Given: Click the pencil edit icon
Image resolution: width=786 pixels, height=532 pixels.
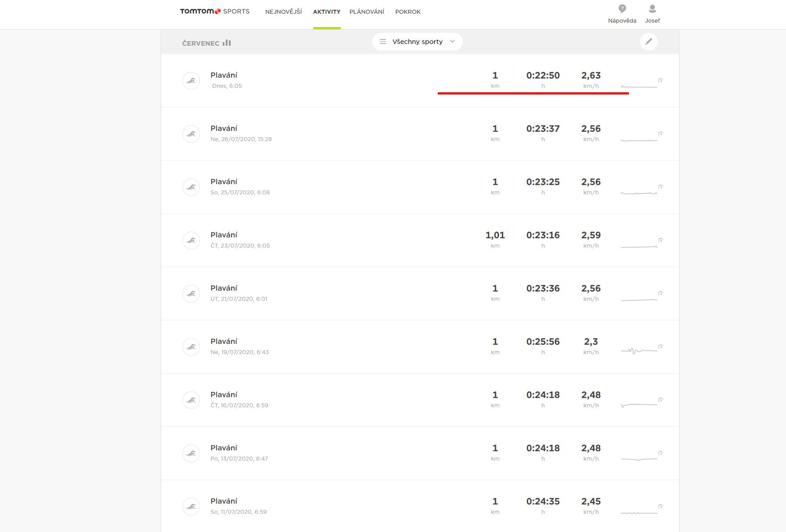Looking at the screenshot, I should tap(648, 42).
